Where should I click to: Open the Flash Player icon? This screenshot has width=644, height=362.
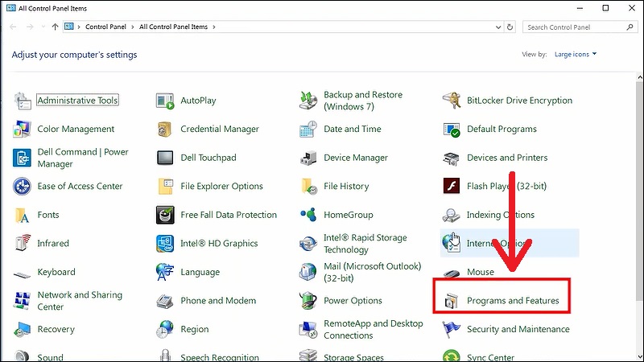(x=452, y=186)
